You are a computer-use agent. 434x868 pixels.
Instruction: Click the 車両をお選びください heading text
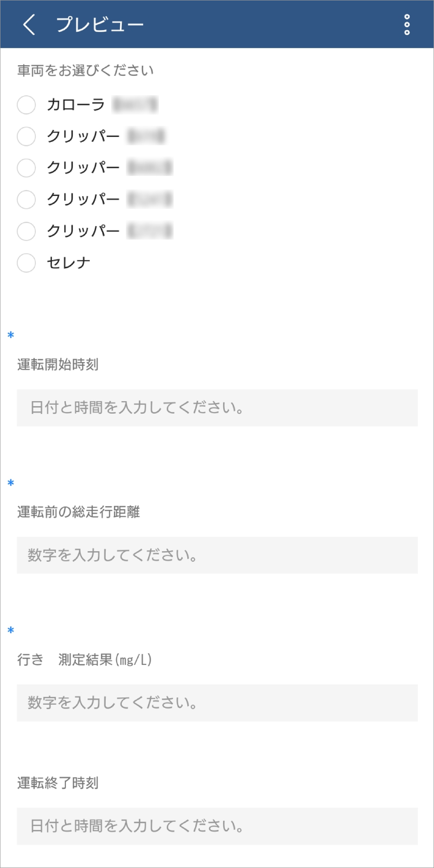(x=86, y=70)
